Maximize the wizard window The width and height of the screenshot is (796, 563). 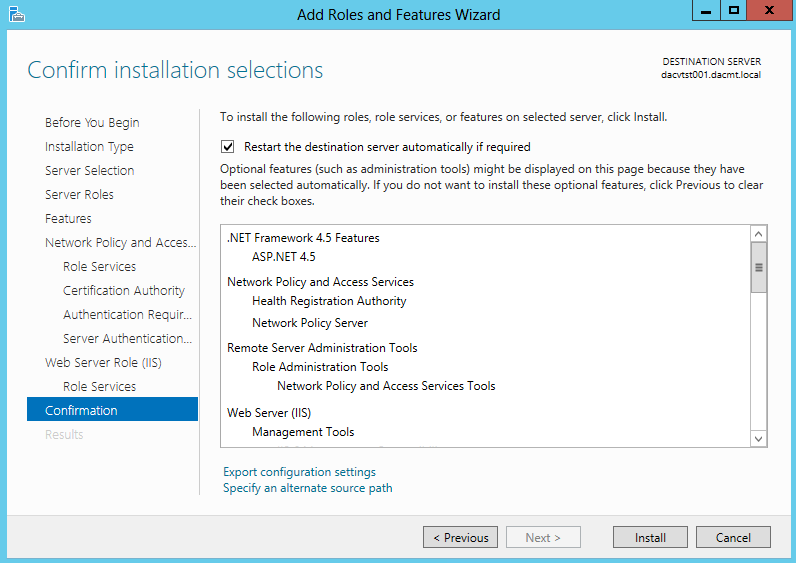click(x=733, y=10)
